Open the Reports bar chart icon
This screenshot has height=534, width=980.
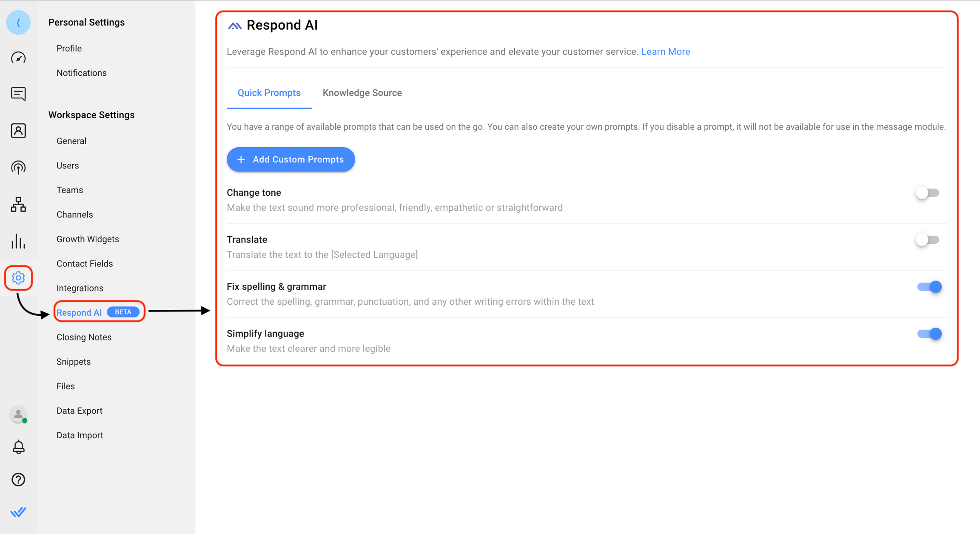pos(18,241)
